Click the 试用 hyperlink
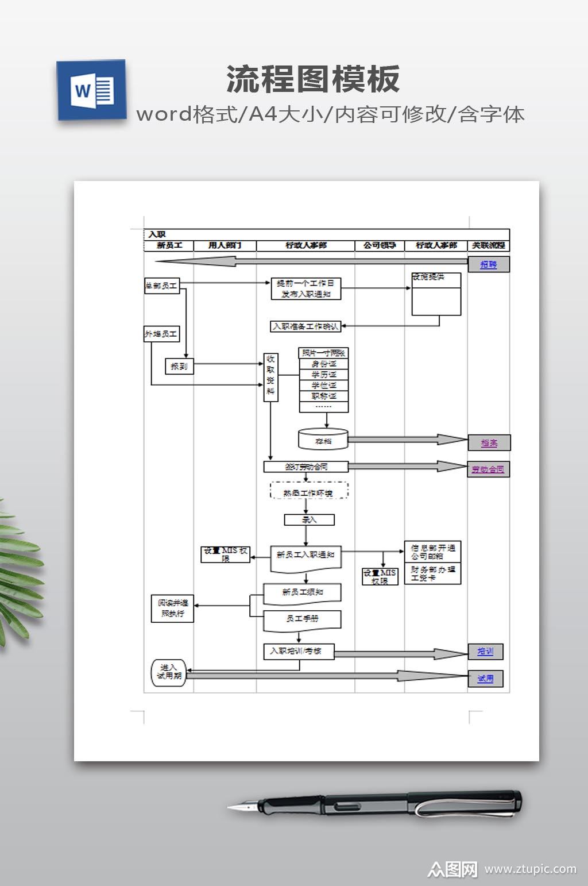The width and height of the screenshot is (588, 886). [x=485, y=679]
